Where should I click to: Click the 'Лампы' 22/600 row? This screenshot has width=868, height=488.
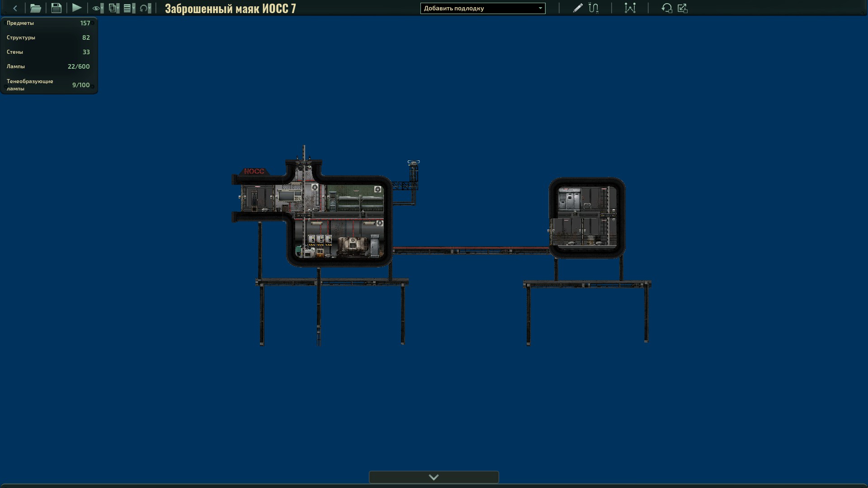point(48,66)
